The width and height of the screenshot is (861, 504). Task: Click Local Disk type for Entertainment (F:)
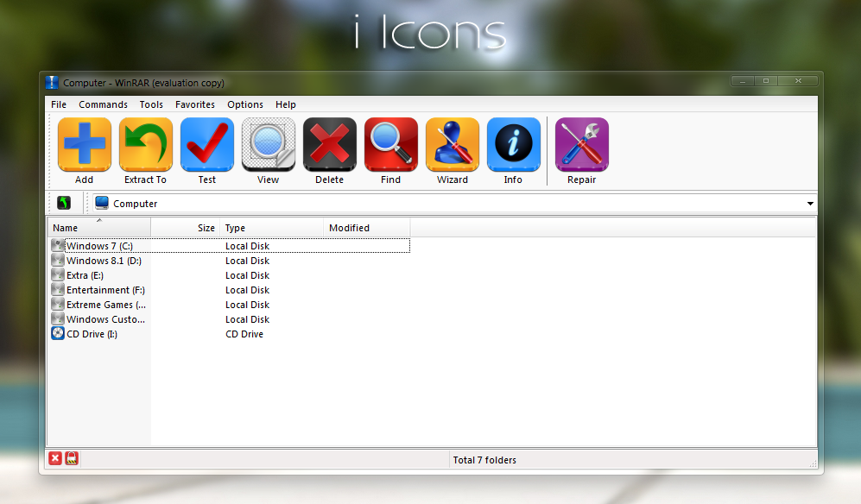pos(247,290)
